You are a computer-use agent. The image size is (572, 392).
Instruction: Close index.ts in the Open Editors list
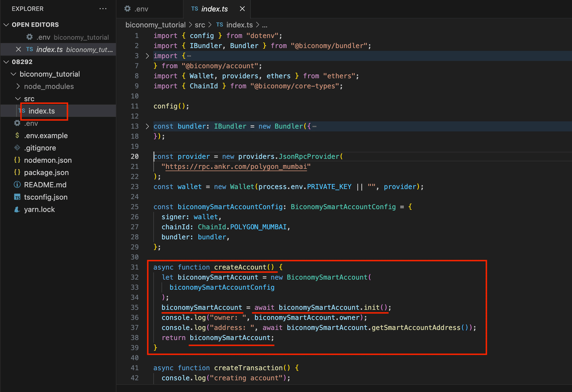tap(19, 50)
